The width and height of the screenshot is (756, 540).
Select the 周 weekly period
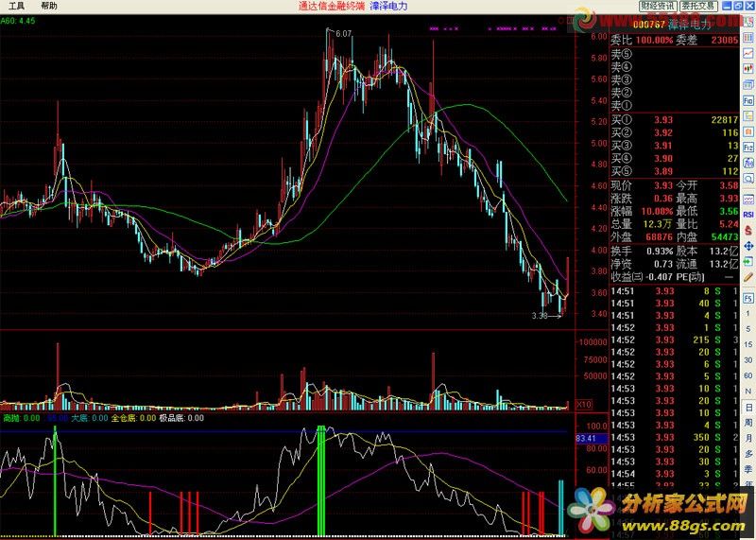click(x=748, y=423)
